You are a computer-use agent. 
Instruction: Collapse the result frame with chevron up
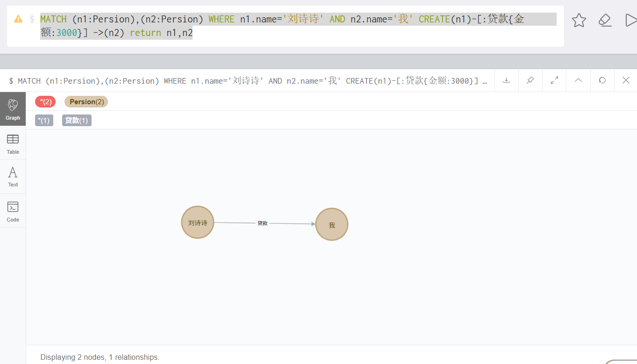(x=578, y=80)
